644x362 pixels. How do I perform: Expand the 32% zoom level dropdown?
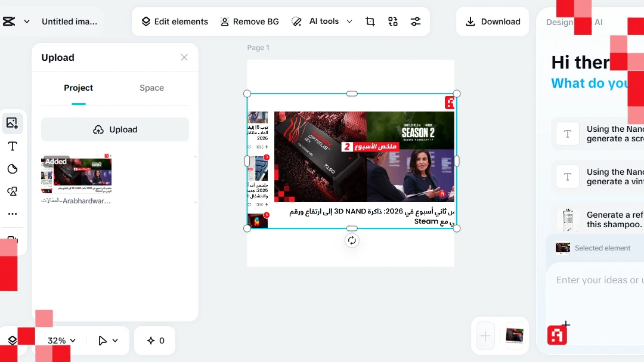click(x=62, y=341)
